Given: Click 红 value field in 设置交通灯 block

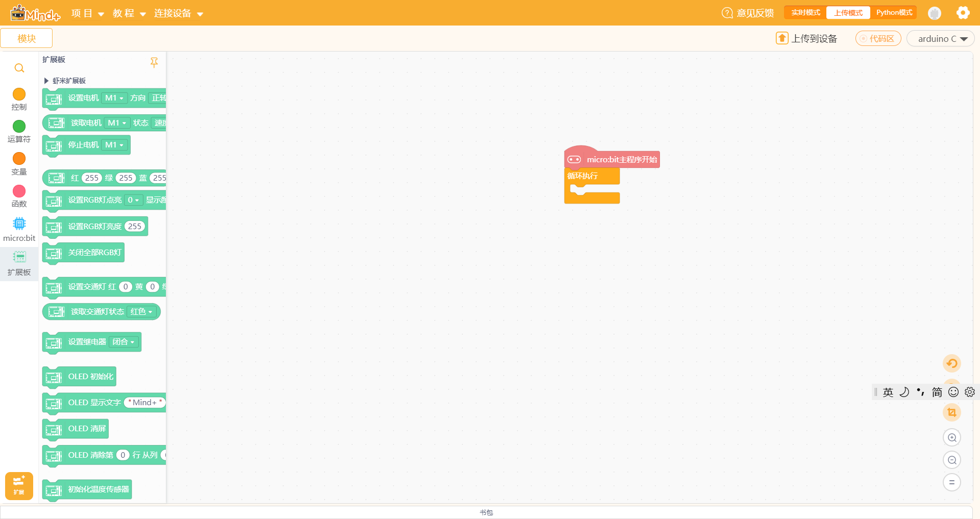Looking at the screenshot, I should [x=126, y=287].
